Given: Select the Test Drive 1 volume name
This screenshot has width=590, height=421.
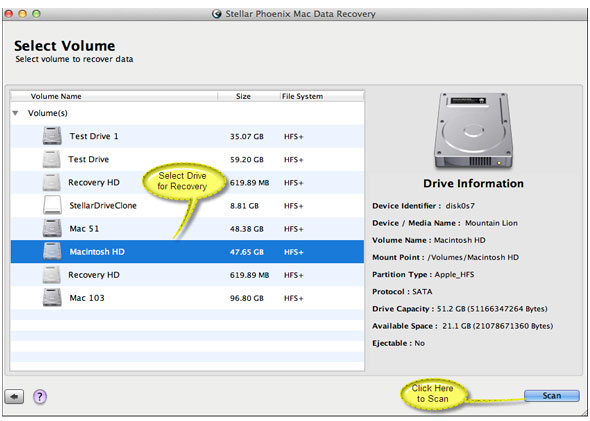Looking at the screenshot, I should click(x=94, y=136).
